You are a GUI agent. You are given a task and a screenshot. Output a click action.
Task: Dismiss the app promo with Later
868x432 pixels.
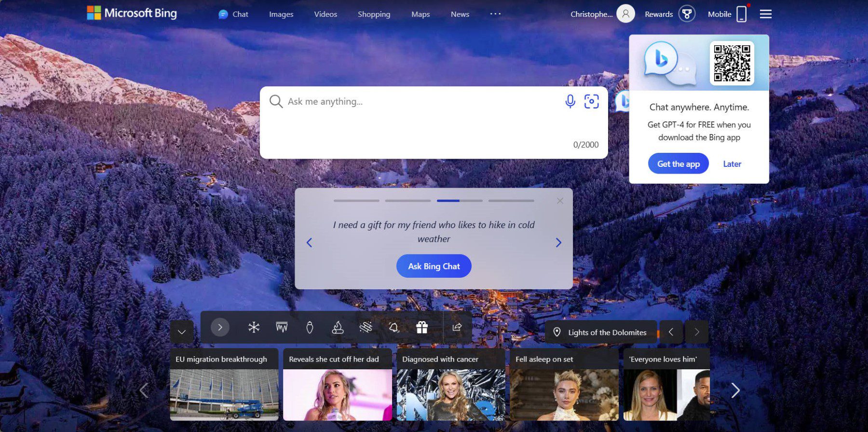pyautogui.click(x=732, y=164)
